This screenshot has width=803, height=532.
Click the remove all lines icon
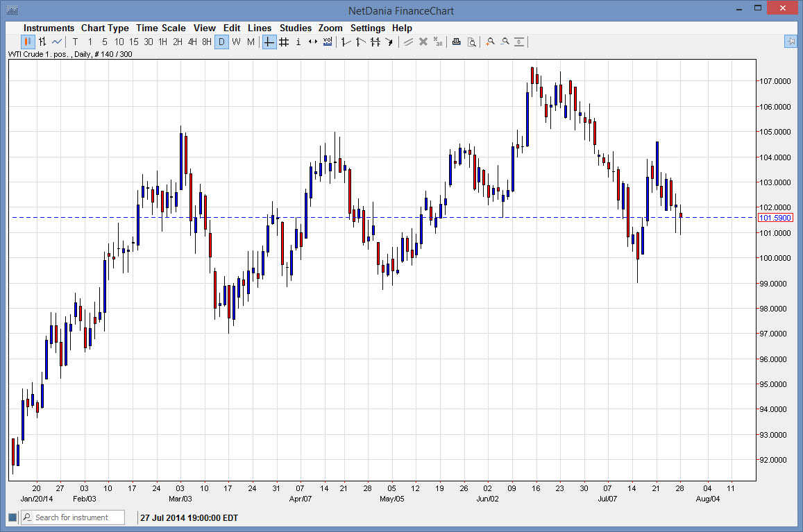438,42
